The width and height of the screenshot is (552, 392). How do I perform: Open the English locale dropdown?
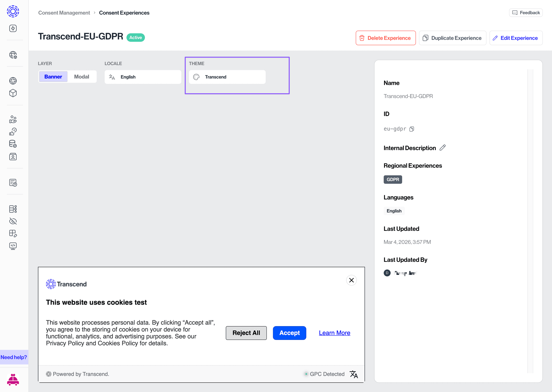[143, 77]
